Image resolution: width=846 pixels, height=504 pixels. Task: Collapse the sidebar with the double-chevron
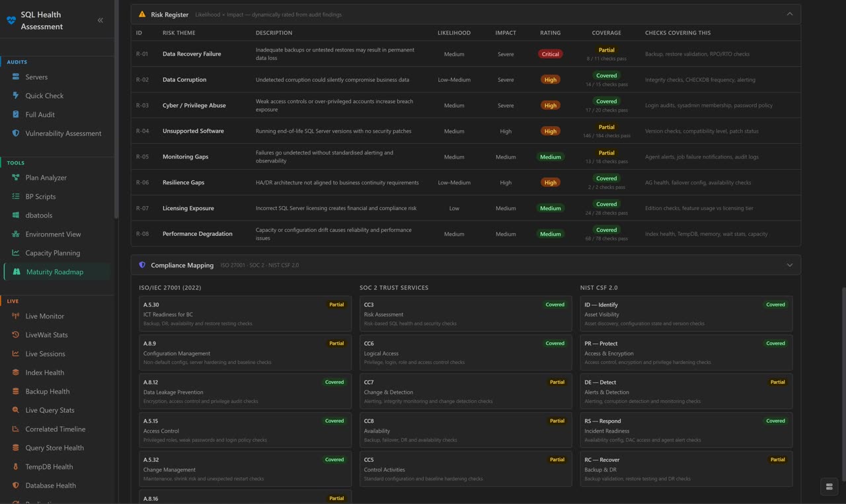(x=100, y=20)
